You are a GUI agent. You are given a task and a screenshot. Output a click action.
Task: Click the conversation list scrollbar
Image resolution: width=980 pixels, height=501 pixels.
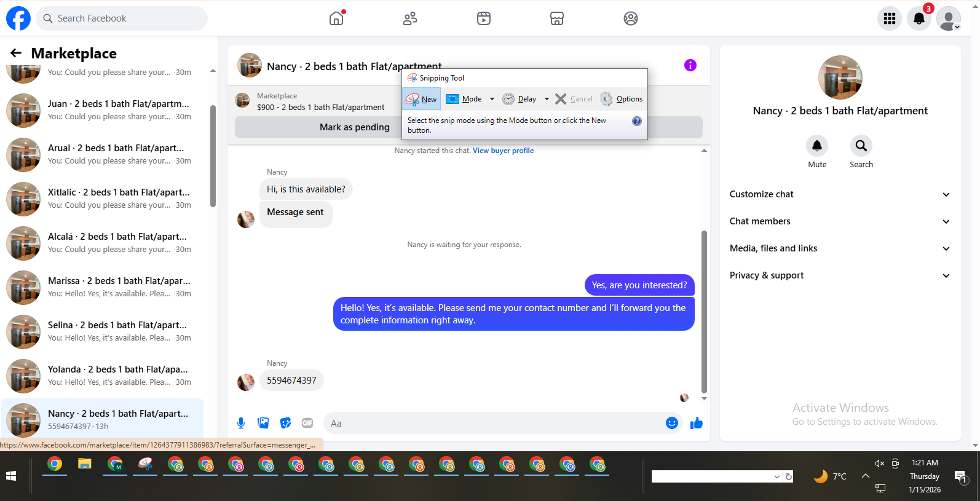tap(213, 157)
